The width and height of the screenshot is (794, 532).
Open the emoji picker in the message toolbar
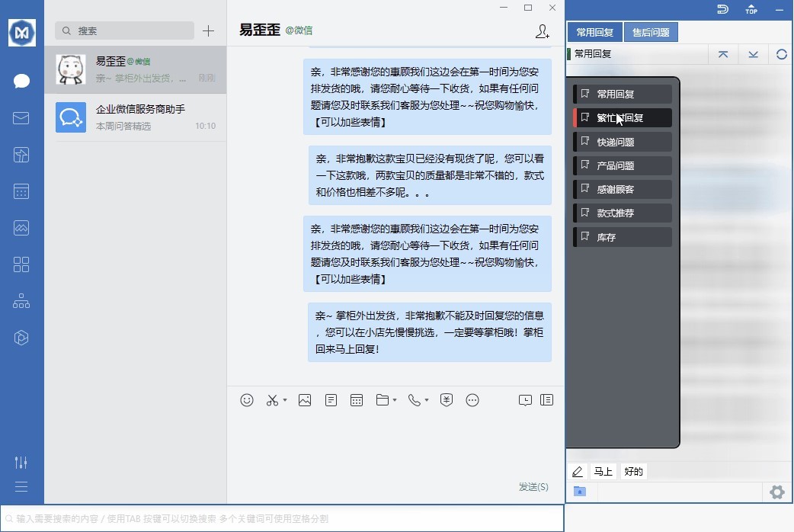(247, 399)
